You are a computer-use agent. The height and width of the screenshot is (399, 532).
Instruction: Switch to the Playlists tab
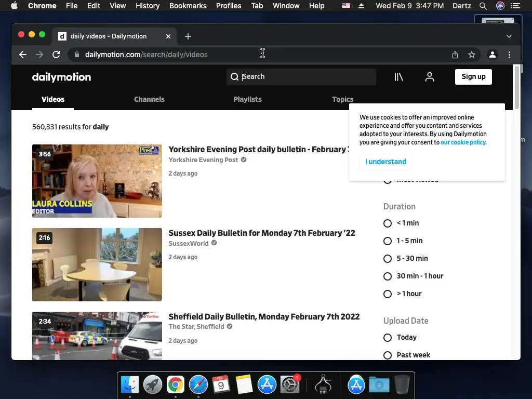point(247,99)
